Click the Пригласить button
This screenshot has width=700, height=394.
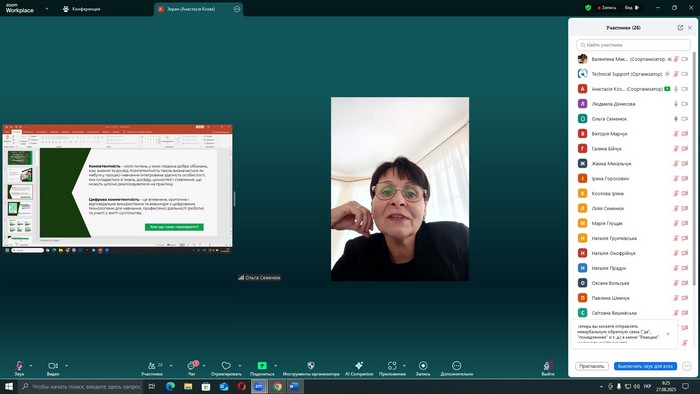pos(592,366)
